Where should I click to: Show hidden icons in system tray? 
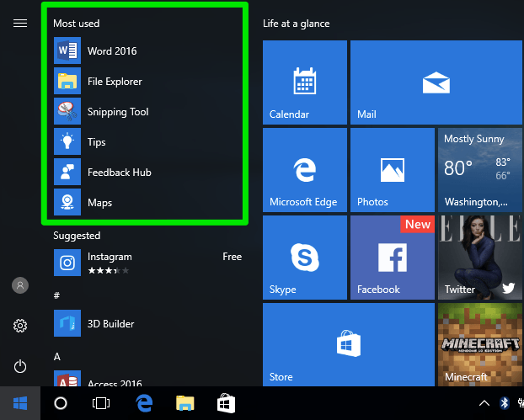[x=485, y=403]
